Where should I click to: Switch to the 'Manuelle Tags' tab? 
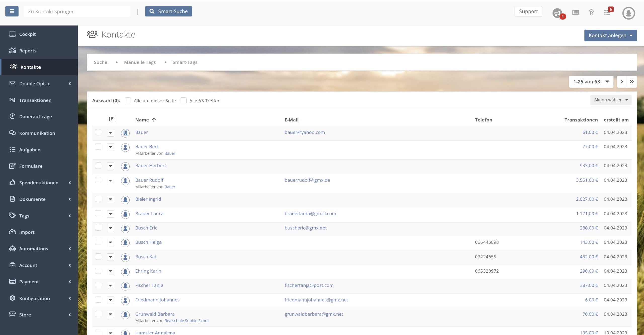point(140,62)
